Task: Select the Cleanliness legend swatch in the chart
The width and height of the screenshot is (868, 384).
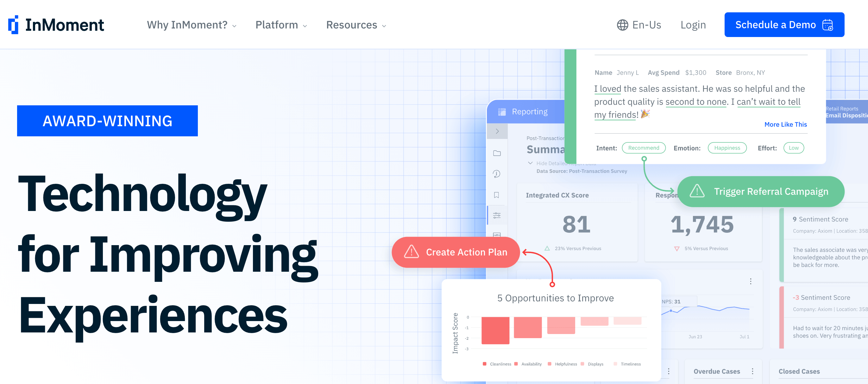Action: [484, 364]
